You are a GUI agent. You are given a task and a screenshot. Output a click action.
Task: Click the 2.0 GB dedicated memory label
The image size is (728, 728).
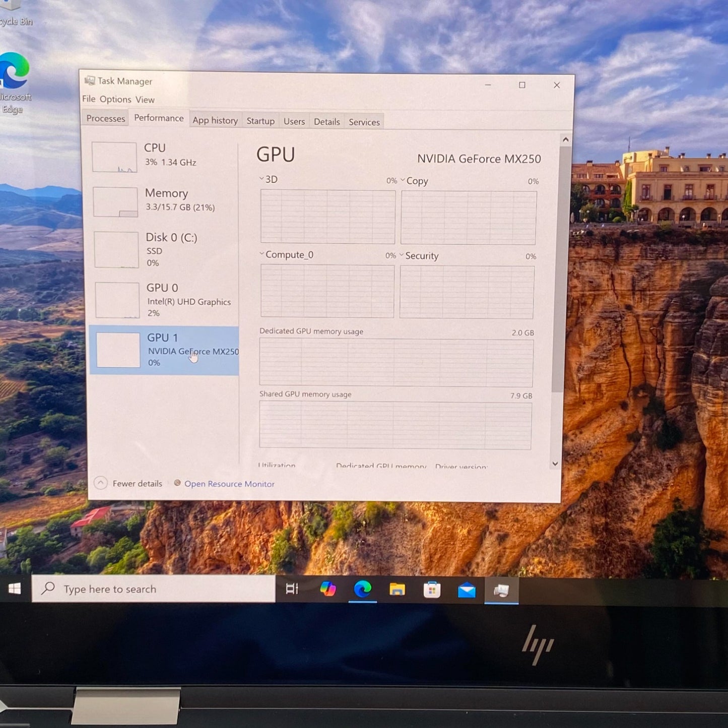tap(523, 333)
